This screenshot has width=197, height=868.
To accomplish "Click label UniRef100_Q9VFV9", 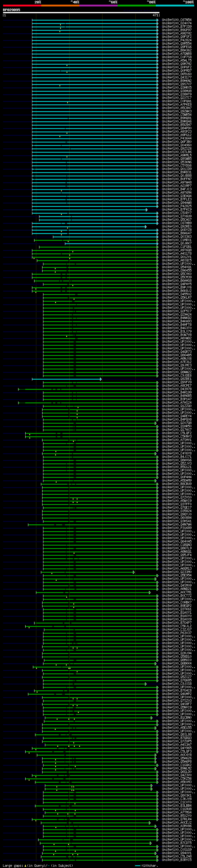I will coord(177,382).
